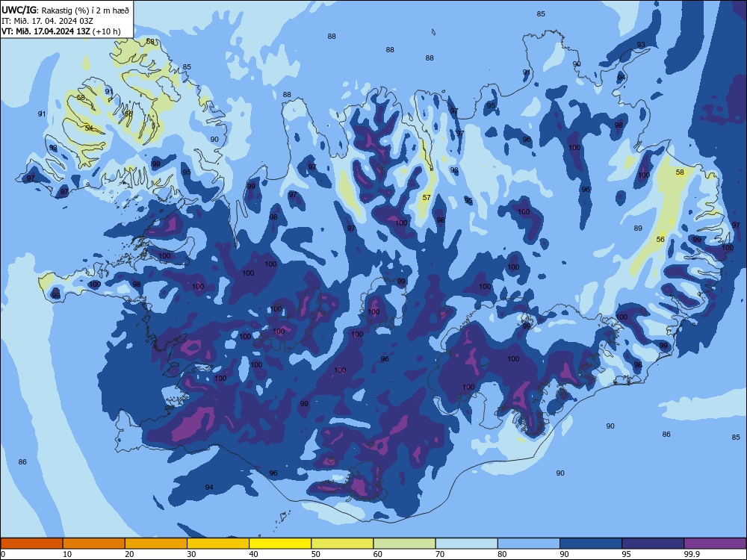This screenshot has width=747, height=560.
Task: Click the legend tick label '99.9'
Action: [x=691, y=554]
